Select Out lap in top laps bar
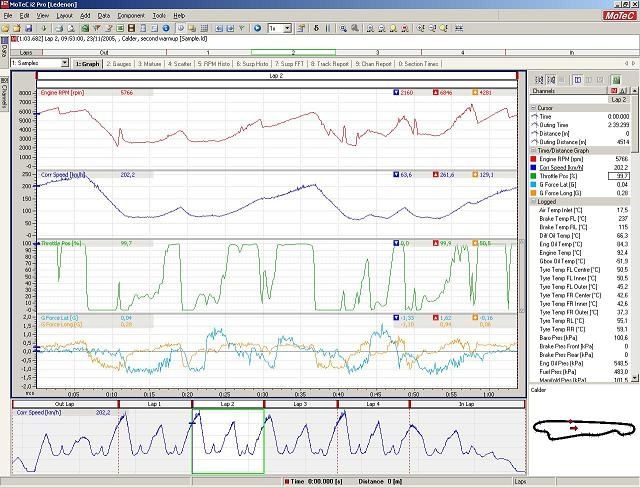The image size is (640, 488). click(x=104, y=52)
